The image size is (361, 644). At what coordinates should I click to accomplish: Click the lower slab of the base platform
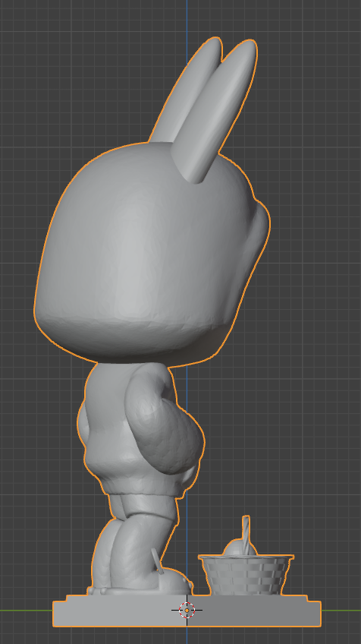pyautogui.click(x=187, y=614)
